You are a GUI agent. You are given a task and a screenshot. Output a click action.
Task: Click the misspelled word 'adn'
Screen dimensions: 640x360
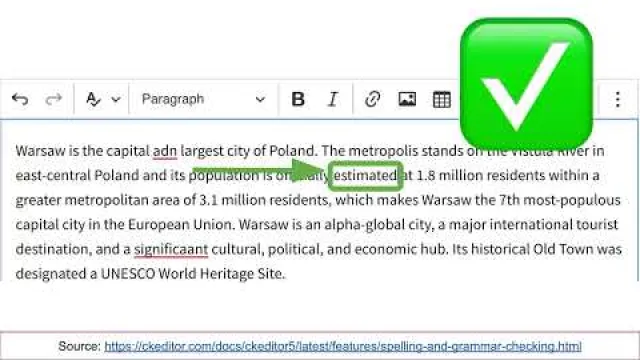[165, 151]
